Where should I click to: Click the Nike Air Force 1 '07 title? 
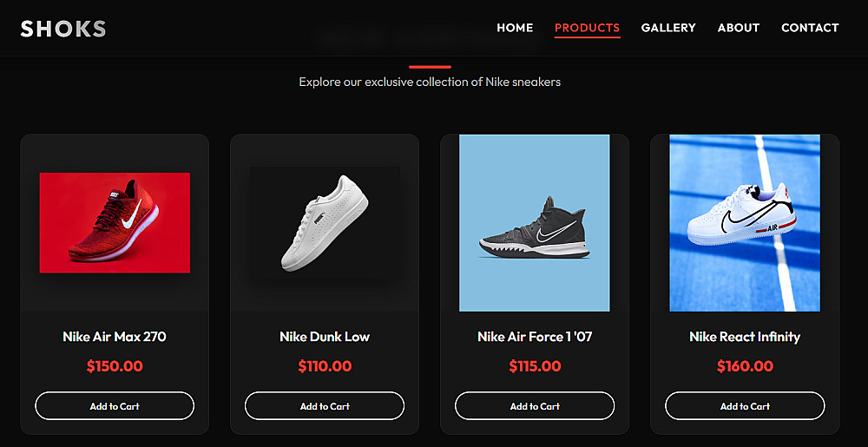coord(535,337)
